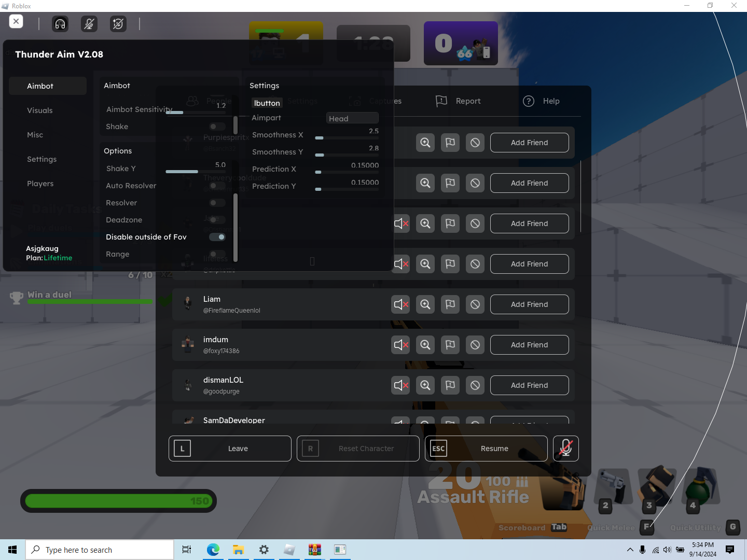Add Purplespiritx as a friend
747x560 pixels.
530,143
